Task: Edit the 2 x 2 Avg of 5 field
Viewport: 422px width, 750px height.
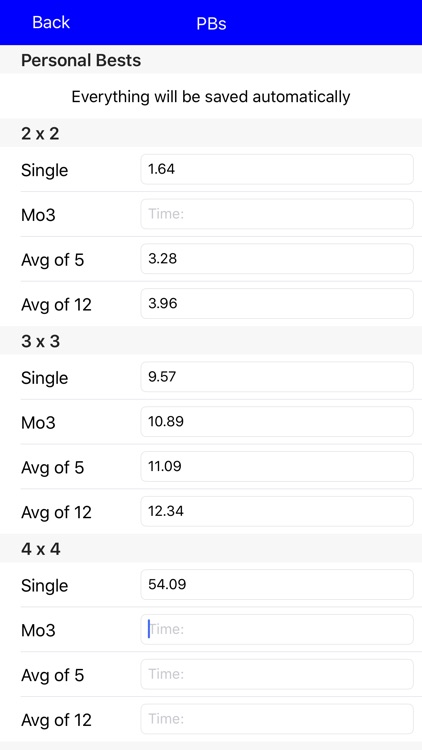Action: point(277,259)
